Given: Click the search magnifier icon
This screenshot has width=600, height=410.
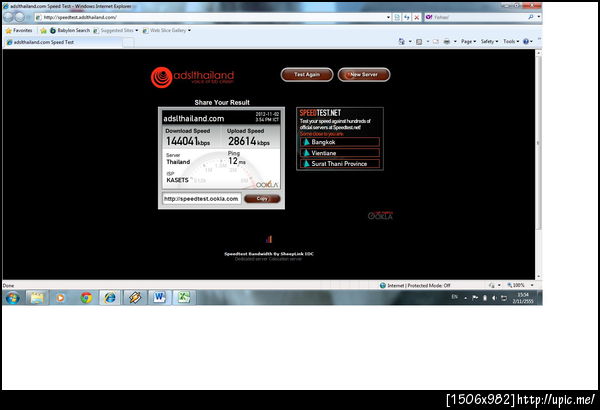Looking at the screenshot, I should click(x=531, y=17).
